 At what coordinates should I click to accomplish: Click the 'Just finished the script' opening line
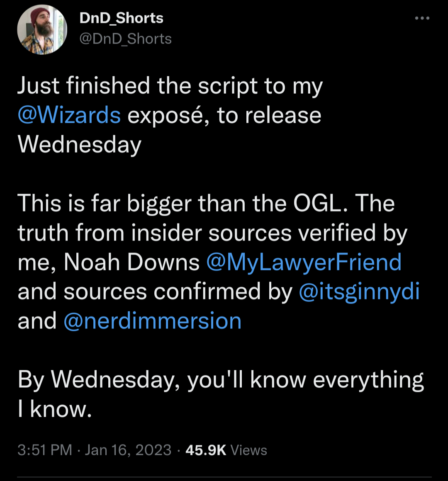tap(170, 86)
